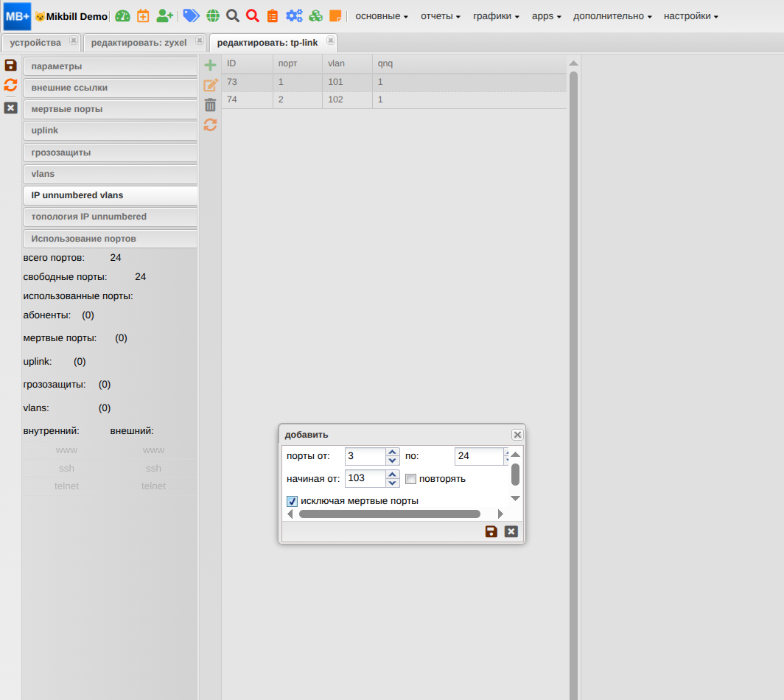
Task: Click the green globe icon
Action: 213,16
